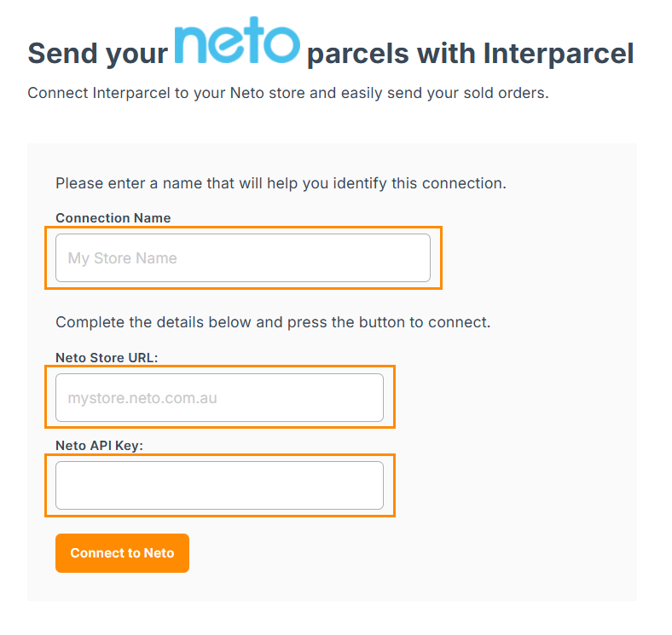672x635 pixels.
Task: Click the "My Store Name" placeholder text
Action: click(x=123, y=258)
